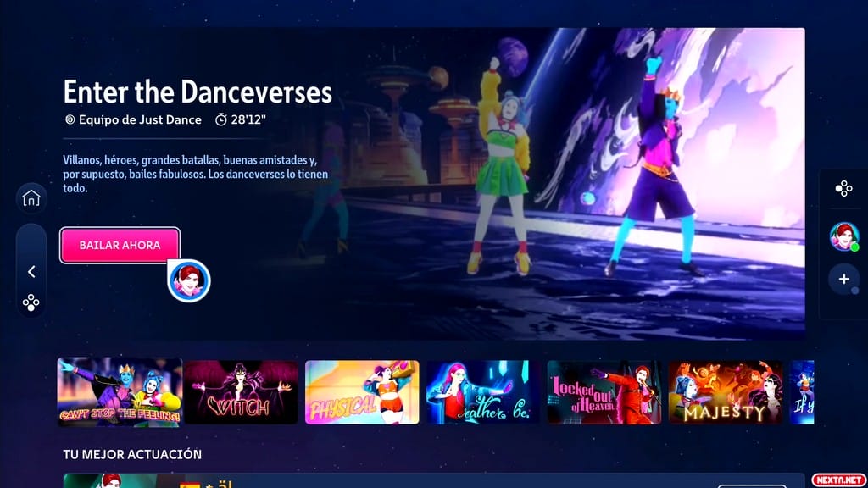This screenshot has height=488, width=868.
Task: Click the controller dots icon in right panel
Action: click(x=843, y=189)
